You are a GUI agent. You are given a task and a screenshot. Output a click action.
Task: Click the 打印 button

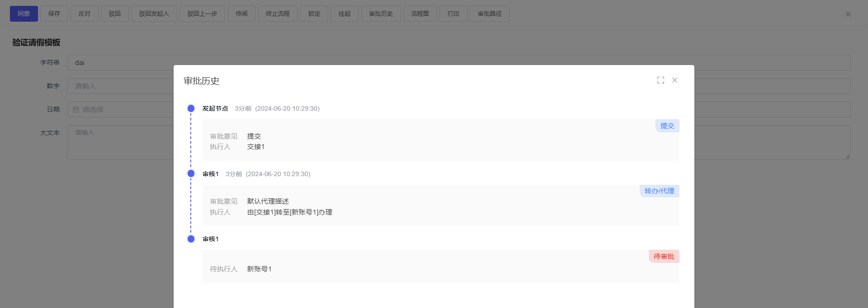tap(453, 14)
